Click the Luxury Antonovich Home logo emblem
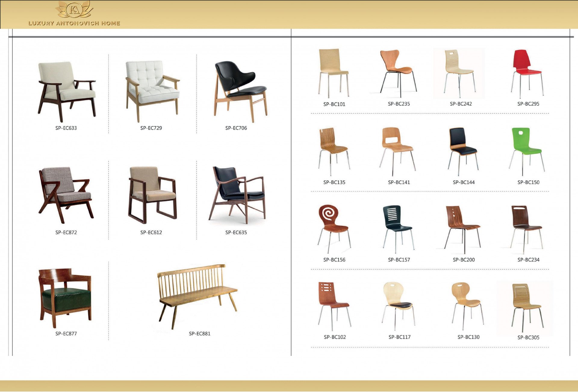This screenshot has width=578, height=392. click(74, 10)
